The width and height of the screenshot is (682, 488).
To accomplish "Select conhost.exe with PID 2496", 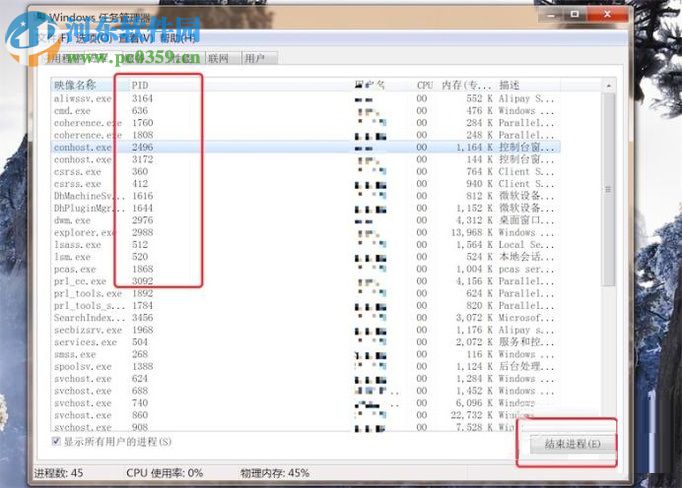I will click(305, 147).
